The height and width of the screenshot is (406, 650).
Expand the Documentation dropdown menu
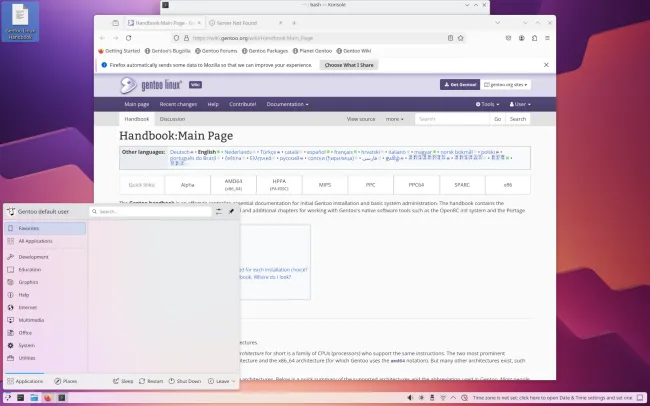pyautogui.click(x=287, y=104)
